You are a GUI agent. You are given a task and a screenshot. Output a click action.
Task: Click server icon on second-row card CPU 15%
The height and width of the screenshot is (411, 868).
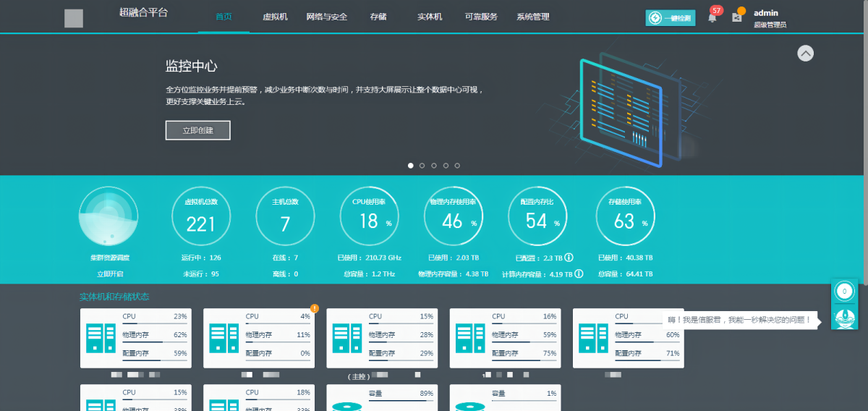coord(101,404)
